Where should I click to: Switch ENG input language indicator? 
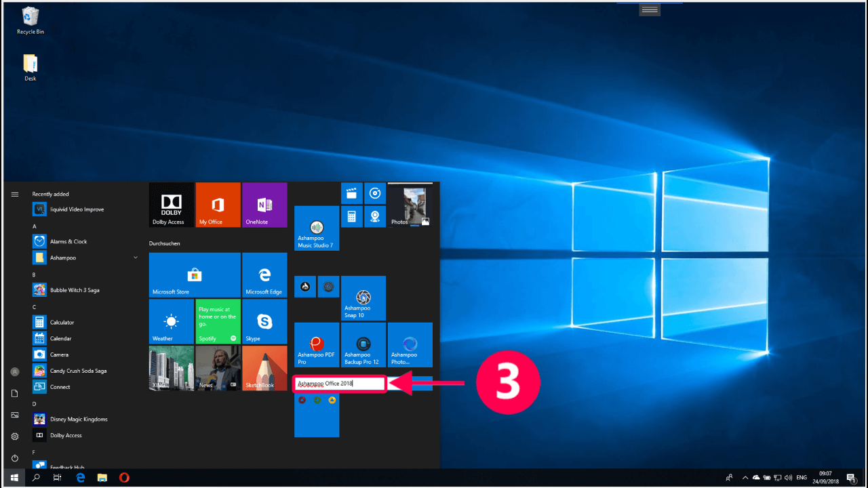[x=801, y=478]
